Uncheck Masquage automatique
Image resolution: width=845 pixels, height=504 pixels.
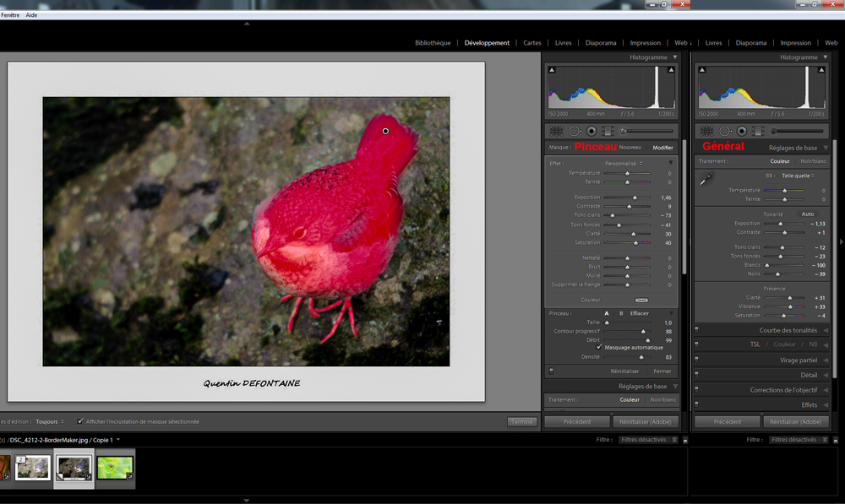599,347
